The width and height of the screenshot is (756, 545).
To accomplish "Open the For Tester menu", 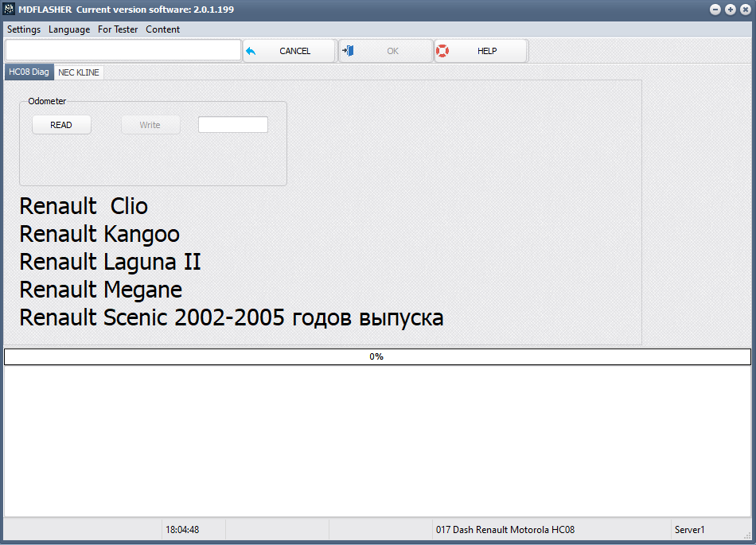I will pyautogui.click(x=118, y=29).
